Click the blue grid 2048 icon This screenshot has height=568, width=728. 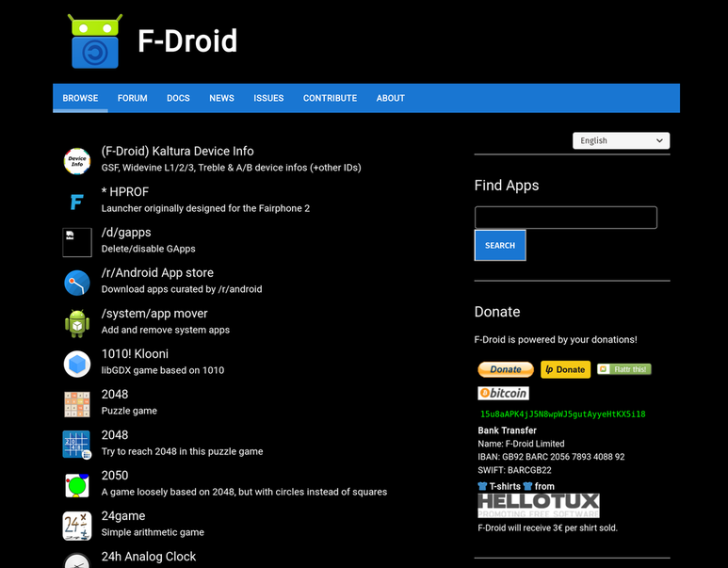77,445
